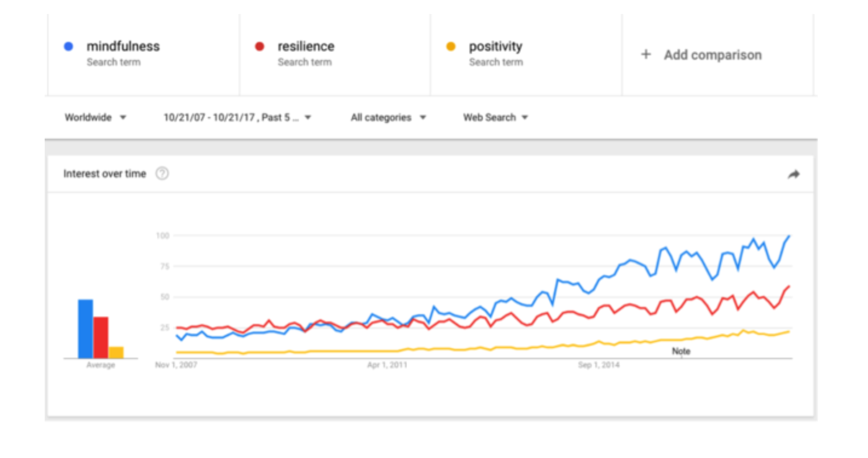Click the plus icon for Add comparison
The image size is (868, 458).
(646, 54)
